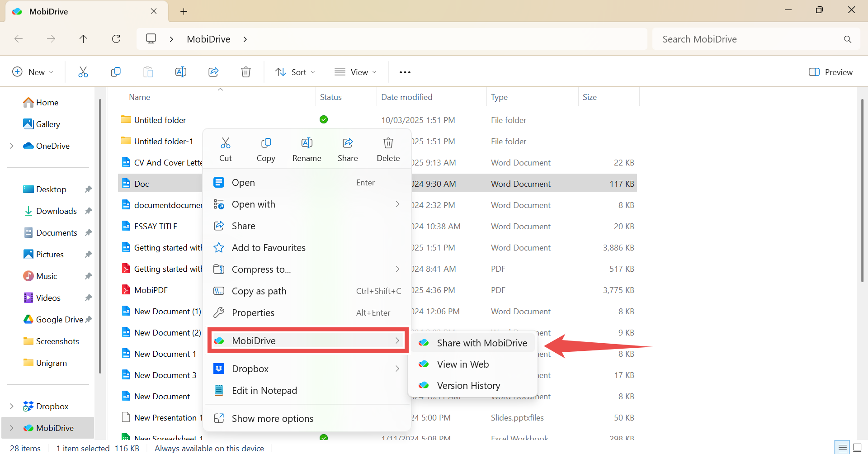This screenshot has height=454, width=868.
Task: Open the View dropdown
Action: [355, 72]
